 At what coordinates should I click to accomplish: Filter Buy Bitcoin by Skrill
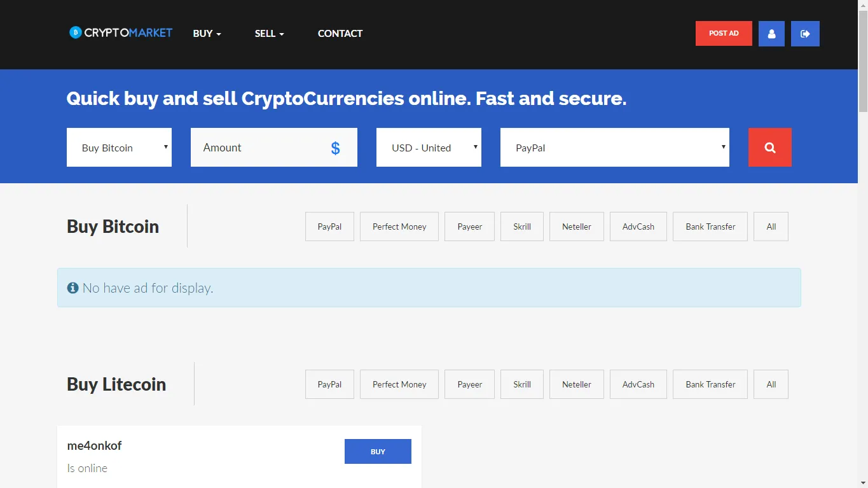click(522, 227)
